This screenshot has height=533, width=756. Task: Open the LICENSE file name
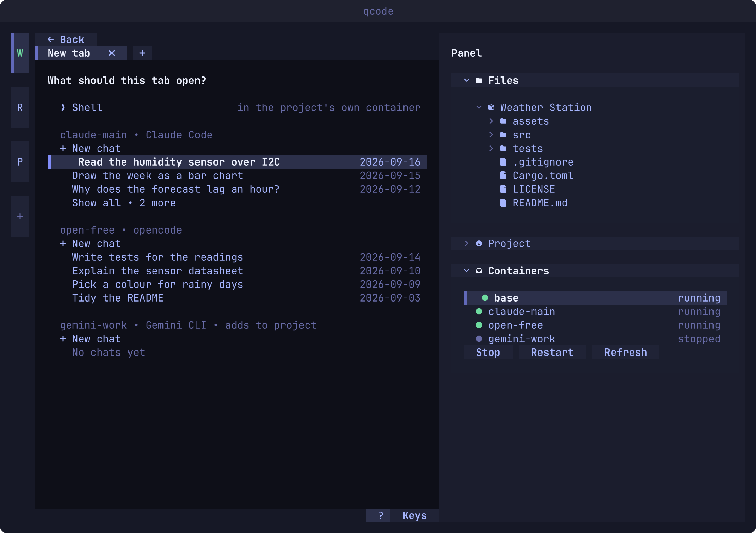pos(534,189)
